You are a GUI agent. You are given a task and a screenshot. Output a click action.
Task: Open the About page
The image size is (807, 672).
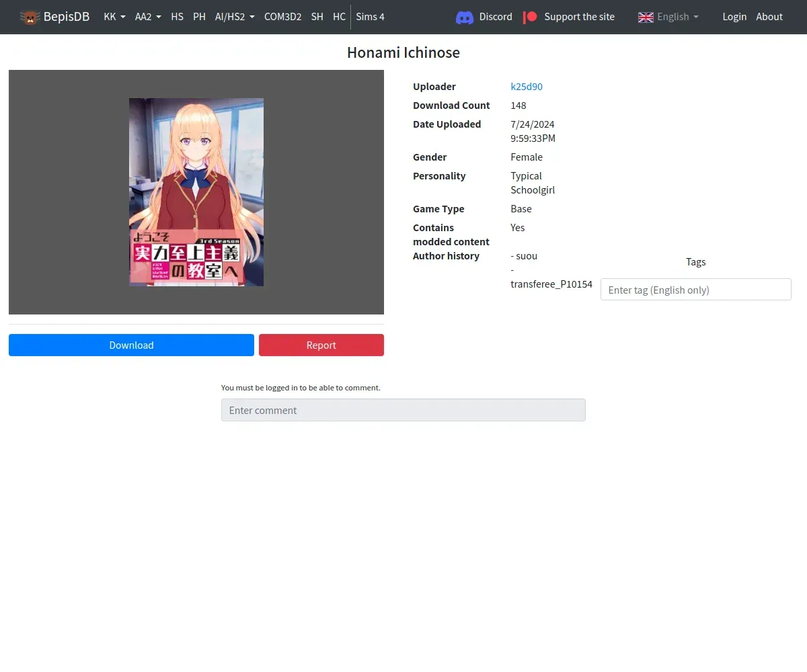click(769, 17)
